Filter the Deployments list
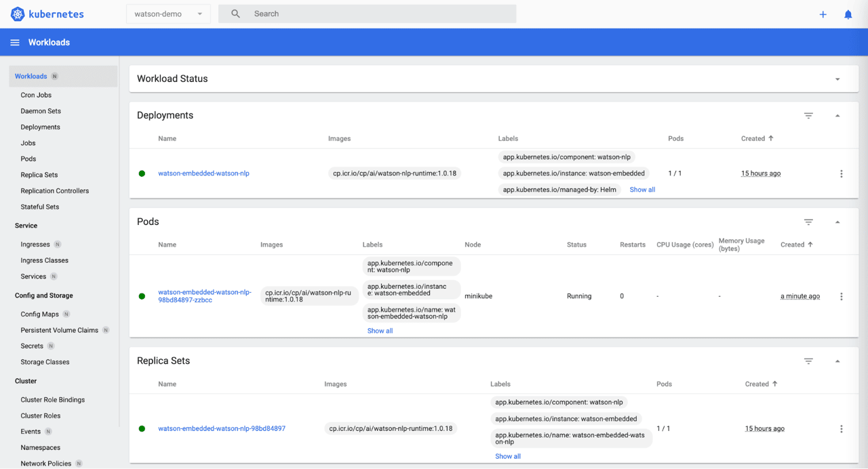 (808, 116)
